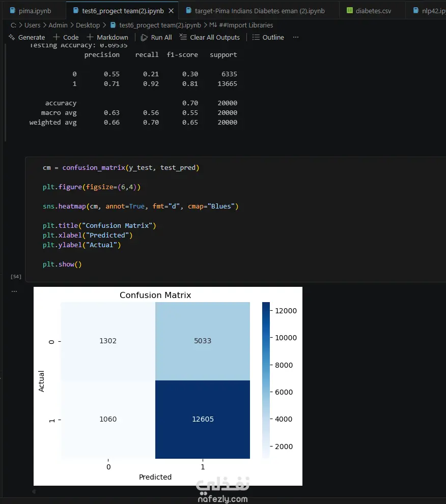The height and width of the screenshot is (504, 446).
Task: Select the test6_progect team(2).ipynb tab
Action: [123, 11]
